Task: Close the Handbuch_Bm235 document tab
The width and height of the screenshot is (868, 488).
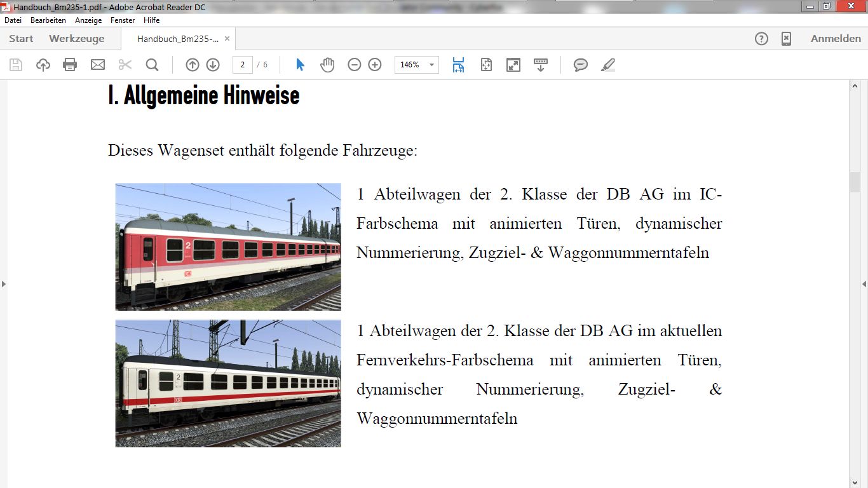Action: pos(227,39)
